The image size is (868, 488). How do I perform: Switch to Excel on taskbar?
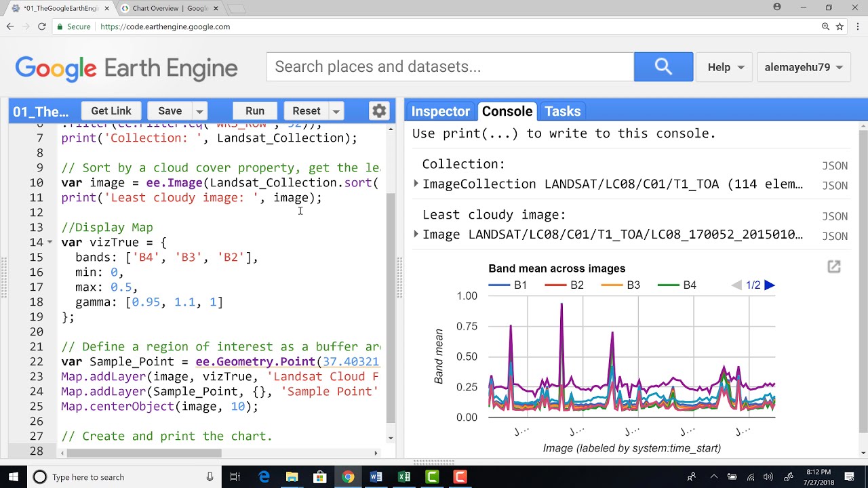click(x=404, y=476)
